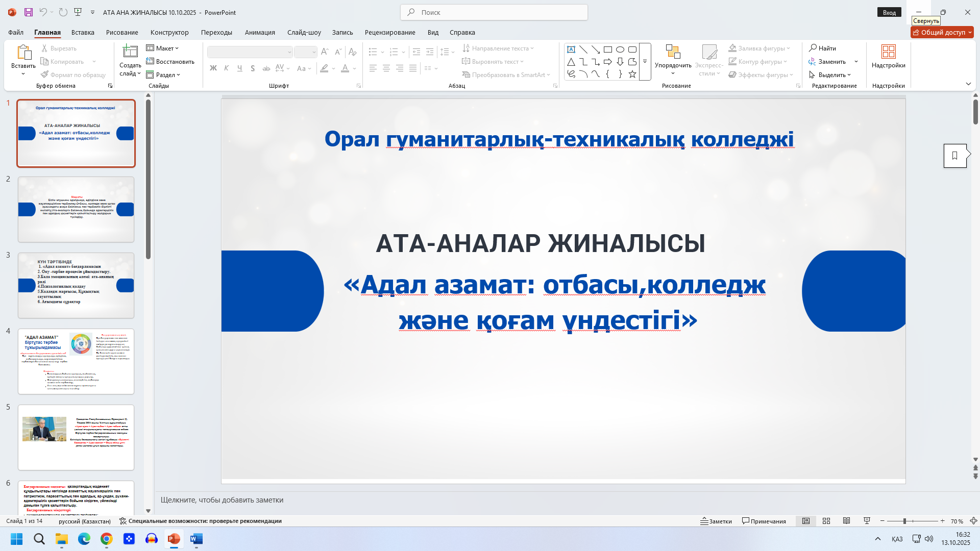Click the Save icon in title bar
Screen dimensions: 980x551
(x=29, y=12)
